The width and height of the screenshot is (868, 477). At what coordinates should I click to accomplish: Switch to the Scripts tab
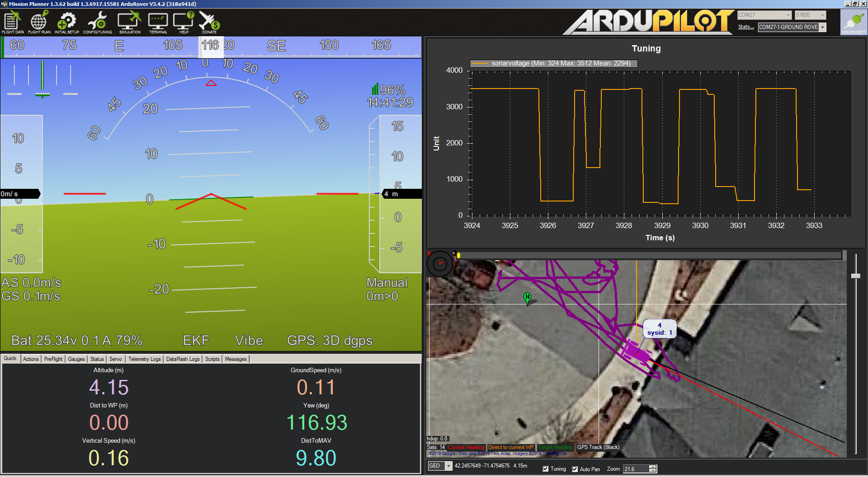coord(212,359)
